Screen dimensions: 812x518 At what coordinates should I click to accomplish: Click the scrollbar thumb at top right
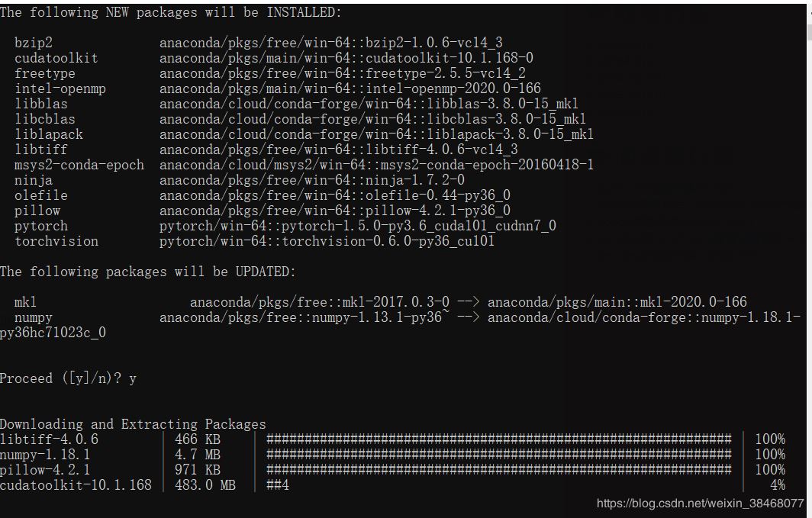(810, 31)
